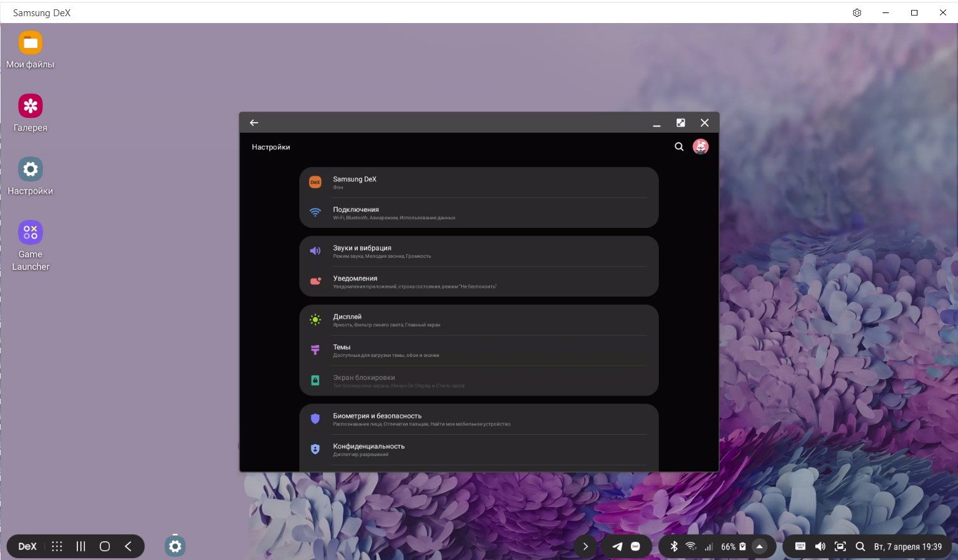
Task: Expand the notification icons chevron on taskbar
Action: 585,546
